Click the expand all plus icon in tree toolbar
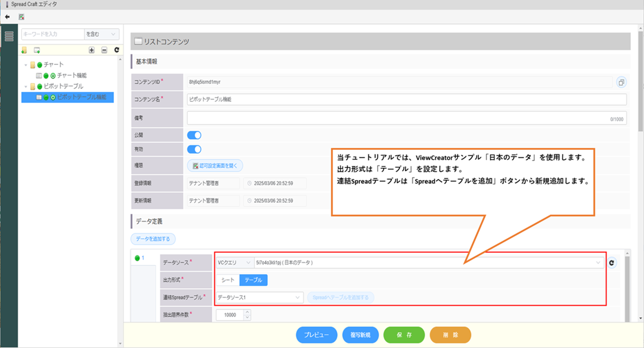This screenshot has width=644, height=348. (92, 50)
